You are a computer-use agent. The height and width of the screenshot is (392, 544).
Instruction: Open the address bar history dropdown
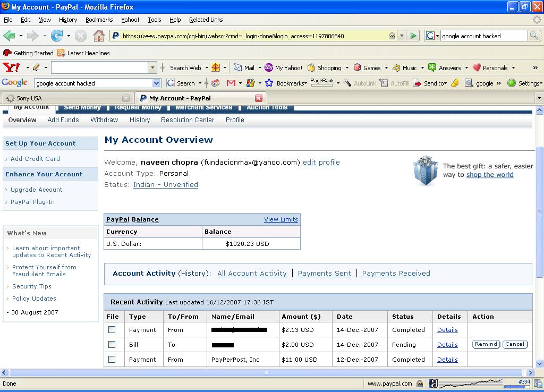pyautogui.click(x=402, y=36)
